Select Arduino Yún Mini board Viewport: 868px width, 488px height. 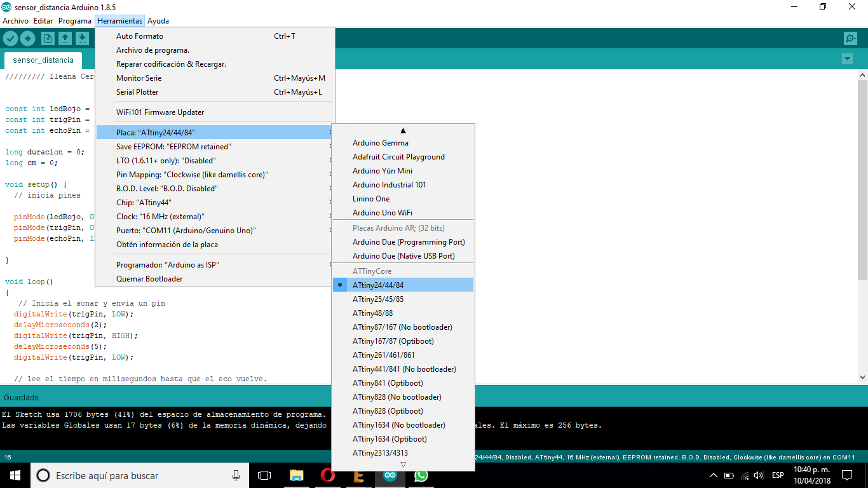click(403, 171)
